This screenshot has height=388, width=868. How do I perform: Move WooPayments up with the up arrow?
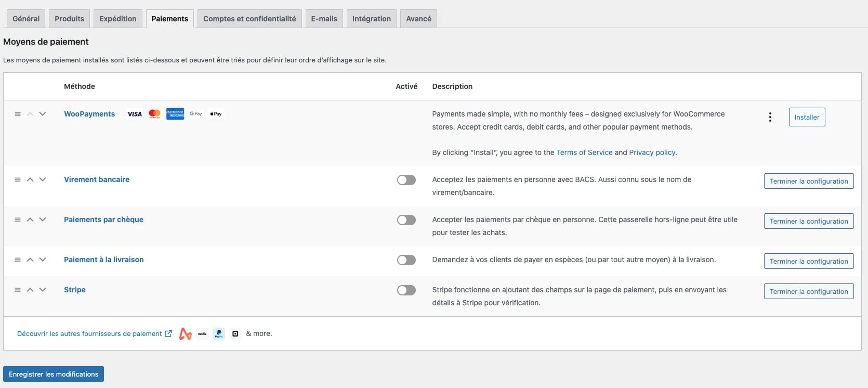(x=30, y=114)
